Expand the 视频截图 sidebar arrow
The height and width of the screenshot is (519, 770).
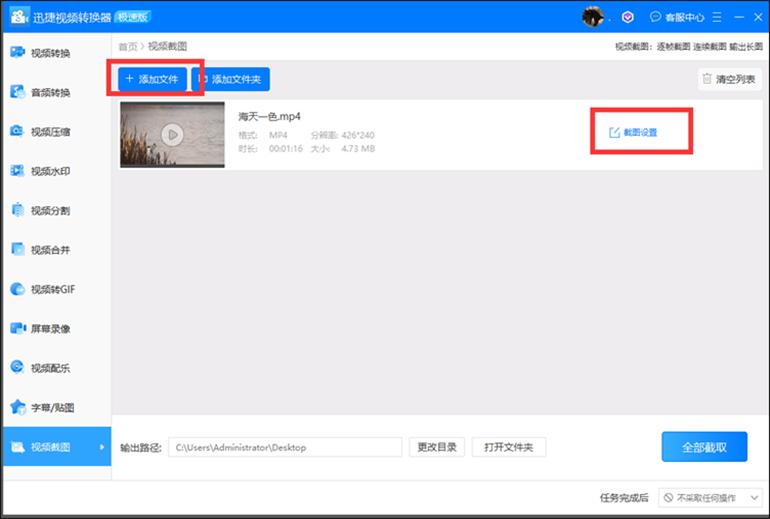coord(101,447)
